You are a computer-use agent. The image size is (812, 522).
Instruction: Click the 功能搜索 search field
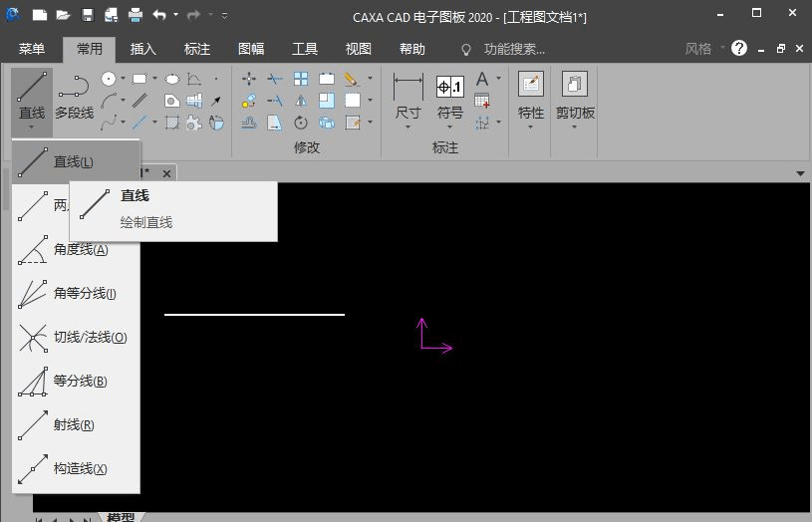[514, 49]
